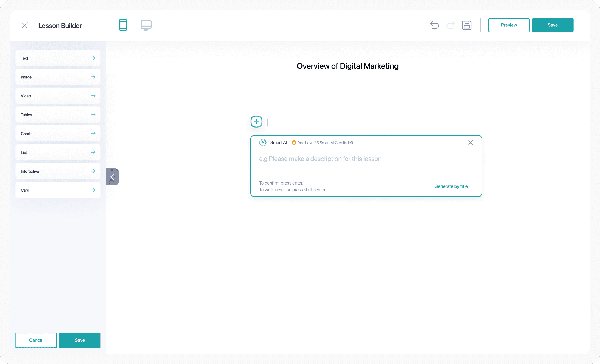Click the floppy disk save icon

[466, 25]
